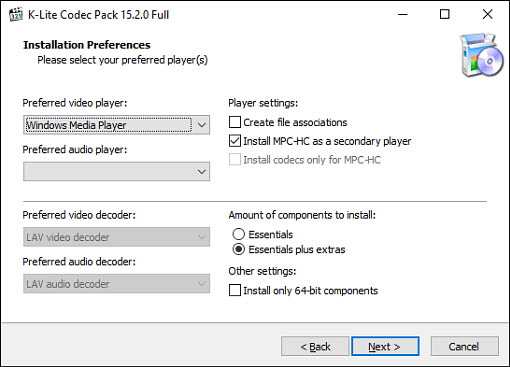The image size is (510, 367).
Task: Click the 'Preferred audio decoder:' label
Action: click(x=79, y=262)
